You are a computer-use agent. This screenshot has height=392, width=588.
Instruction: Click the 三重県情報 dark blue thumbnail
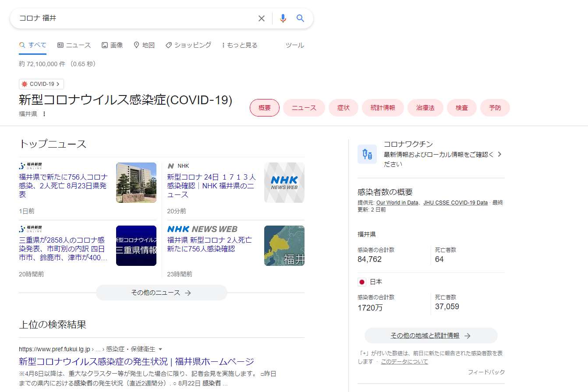(x=136, y=246)
